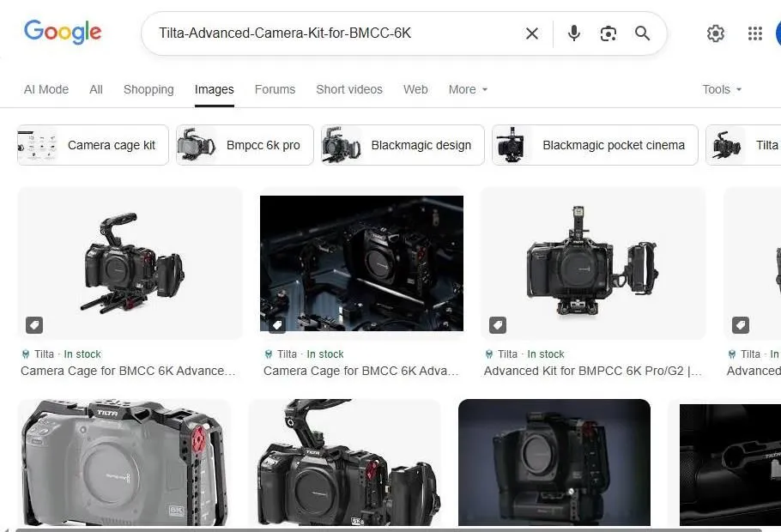Click 'In stock' under third result
781x532 pixels.
[545, 354]
